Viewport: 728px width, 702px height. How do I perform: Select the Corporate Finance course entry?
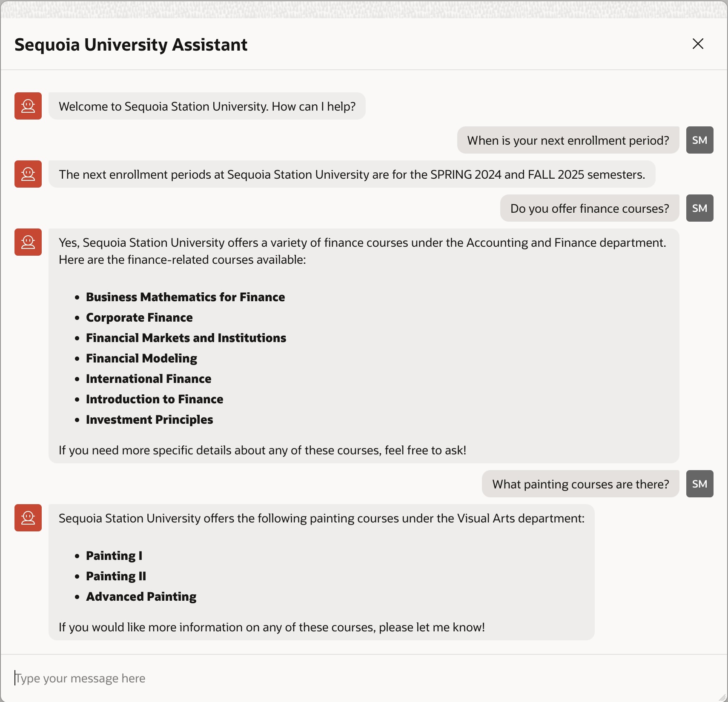139,317
